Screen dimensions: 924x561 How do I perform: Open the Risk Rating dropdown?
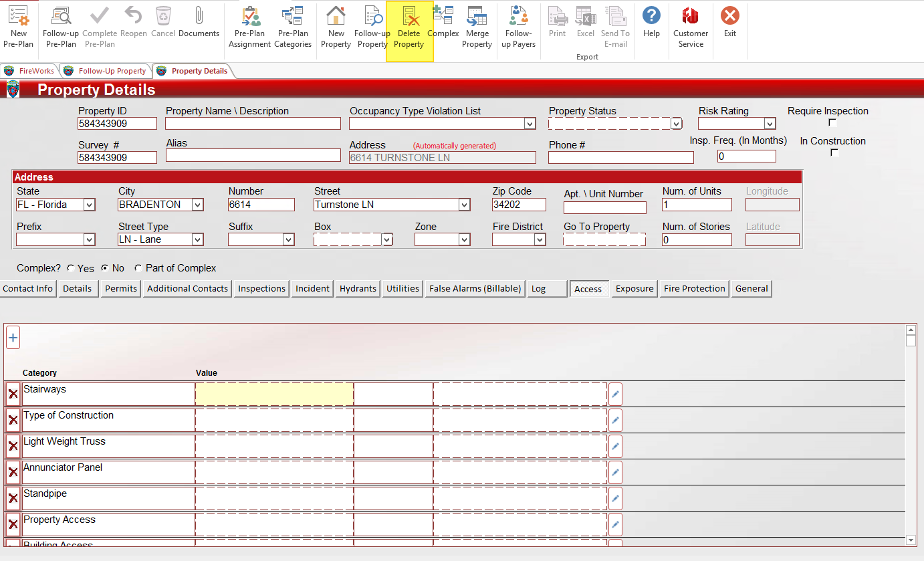[x=770, y=124]
